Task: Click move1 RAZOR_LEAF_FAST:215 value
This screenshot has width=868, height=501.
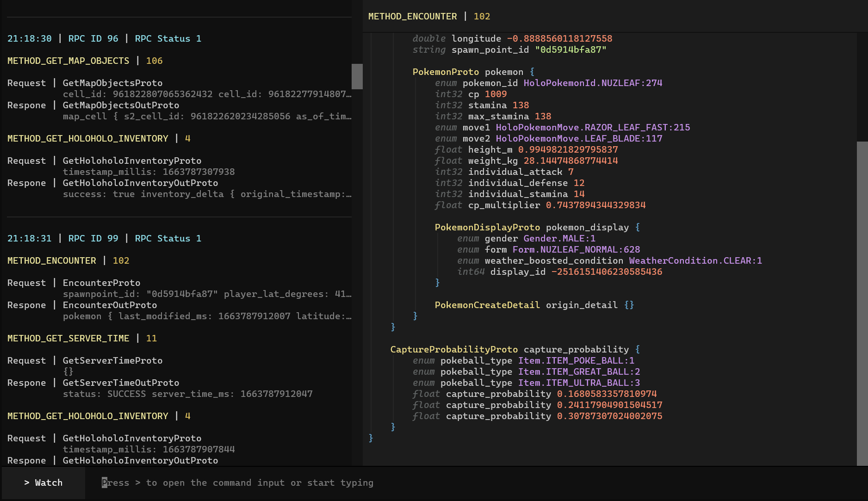Action: [593, 127]
